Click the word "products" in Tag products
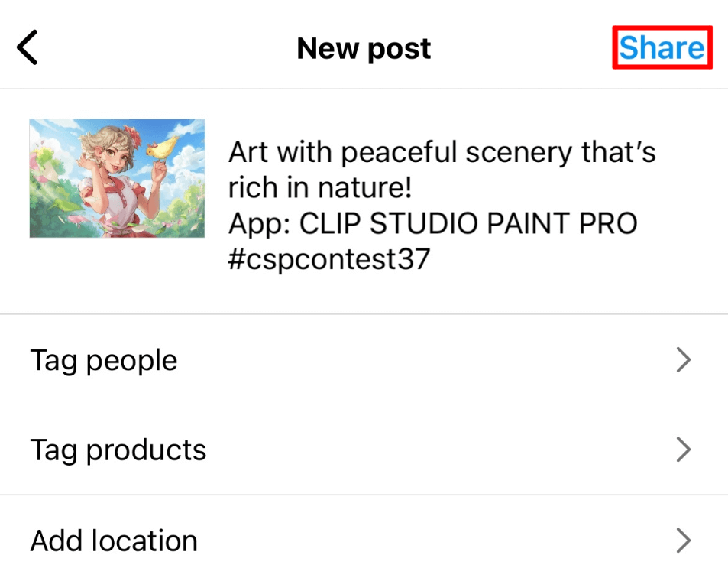The width and height of the screenshot is (728, 578). (x=146, y=450)
